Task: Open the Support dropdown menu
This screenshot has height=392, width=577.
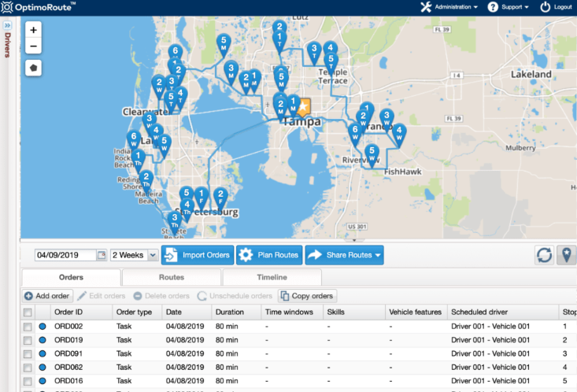Action: click(x=509, y=7)
